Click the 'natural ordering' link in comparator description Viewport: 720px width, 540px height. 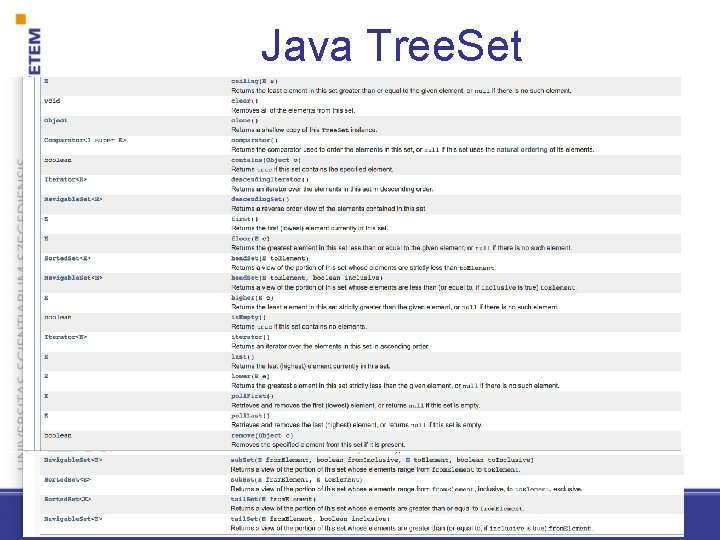point(522,150)
